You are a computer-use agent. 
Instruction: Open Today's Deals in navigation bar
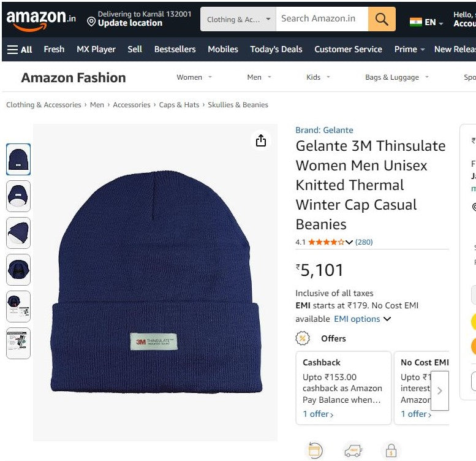click(276, 50)
